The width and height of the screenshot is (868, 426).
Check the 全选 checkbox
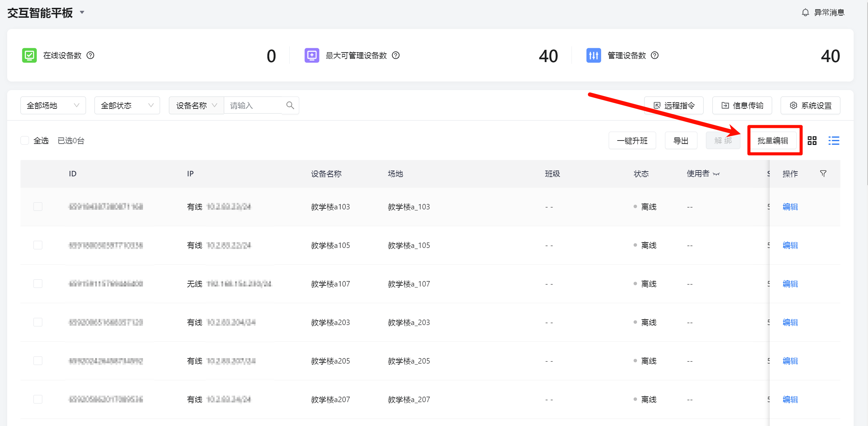pyautogui.click(x=25, y=141)
